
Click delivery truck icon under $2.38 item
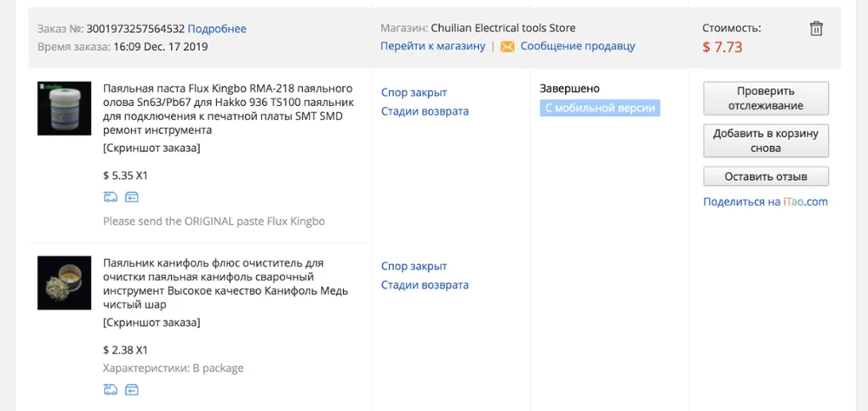point(110,389)
